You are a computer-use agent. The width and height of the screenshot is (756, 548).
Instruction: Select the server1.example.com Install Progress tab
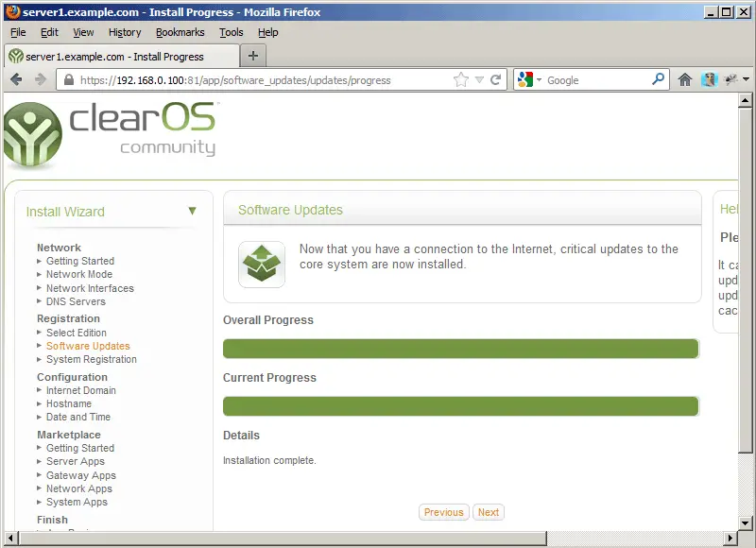click(x=122, y=56)
